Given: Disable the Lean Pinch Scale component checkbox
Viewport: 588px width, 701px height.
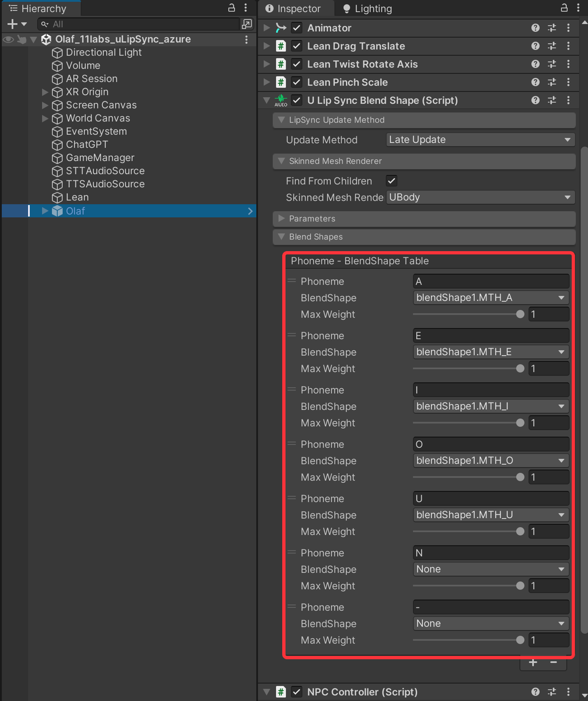Looking at the screenshot, I should pyautogui.click(x=297, y=82).
